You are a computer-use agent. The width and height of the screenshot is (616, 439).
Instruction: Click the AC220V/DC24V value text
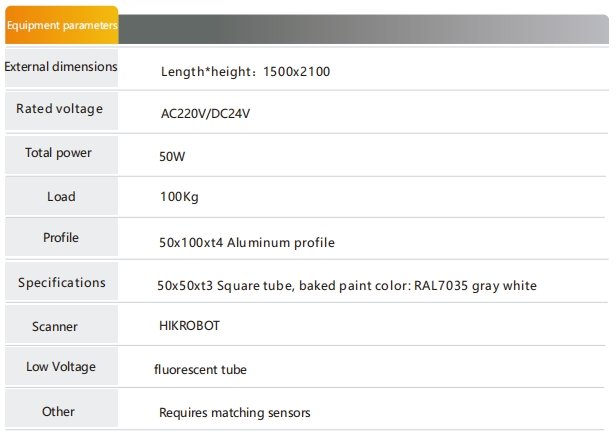[205, 114]
